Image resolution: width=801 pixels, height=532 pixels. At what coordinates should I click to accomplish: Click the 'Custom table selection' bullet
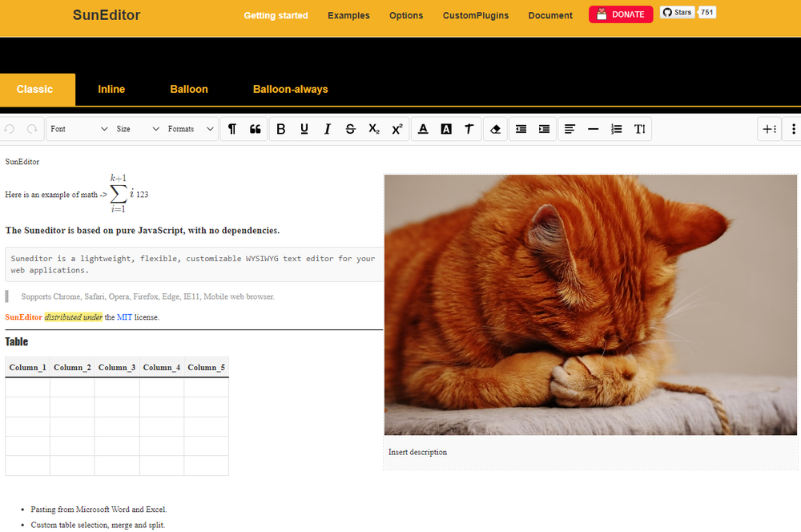point(98,525)
